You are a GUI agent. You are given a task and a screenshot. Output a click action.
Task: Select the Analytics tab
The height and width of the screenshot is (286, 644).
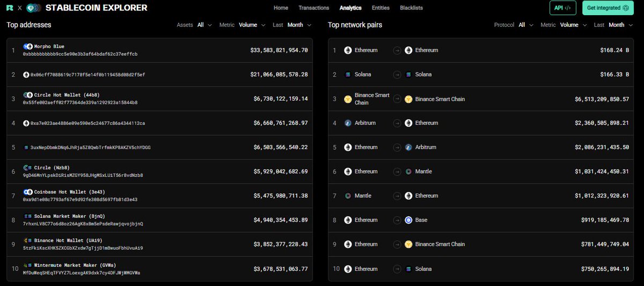click(350, 8)
